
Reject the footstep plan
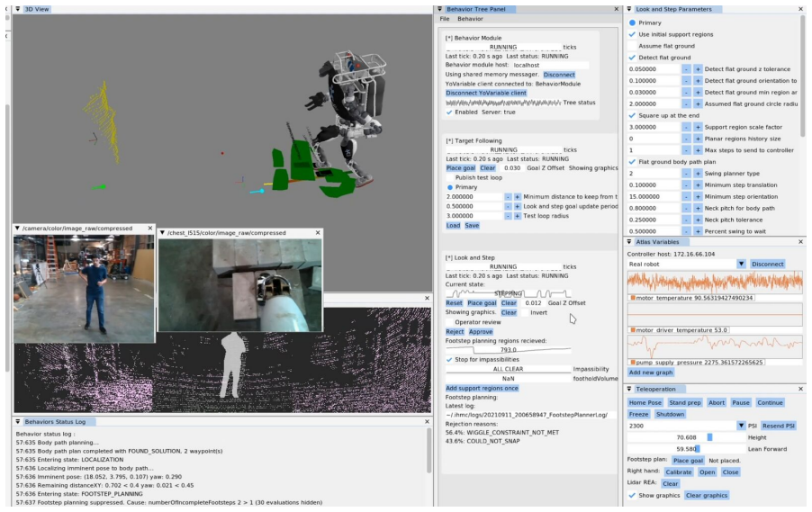tap(455, 332)
